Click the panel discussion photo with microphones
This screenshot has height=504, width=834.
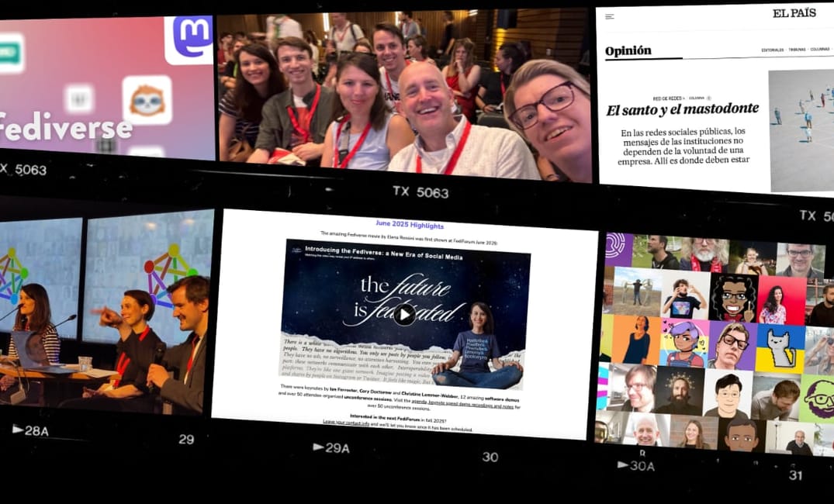click(106, 312)
